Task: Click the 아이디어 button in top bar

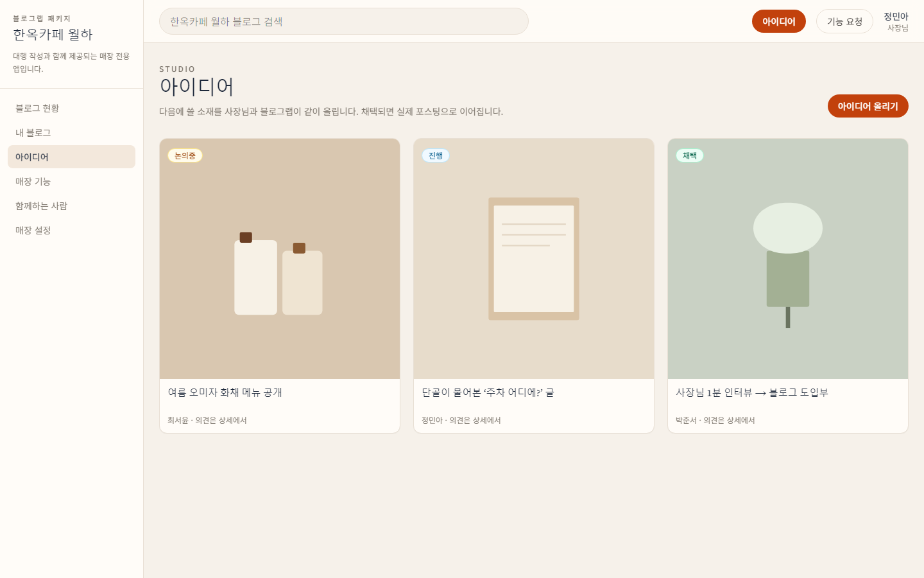Action: (778, 21)
